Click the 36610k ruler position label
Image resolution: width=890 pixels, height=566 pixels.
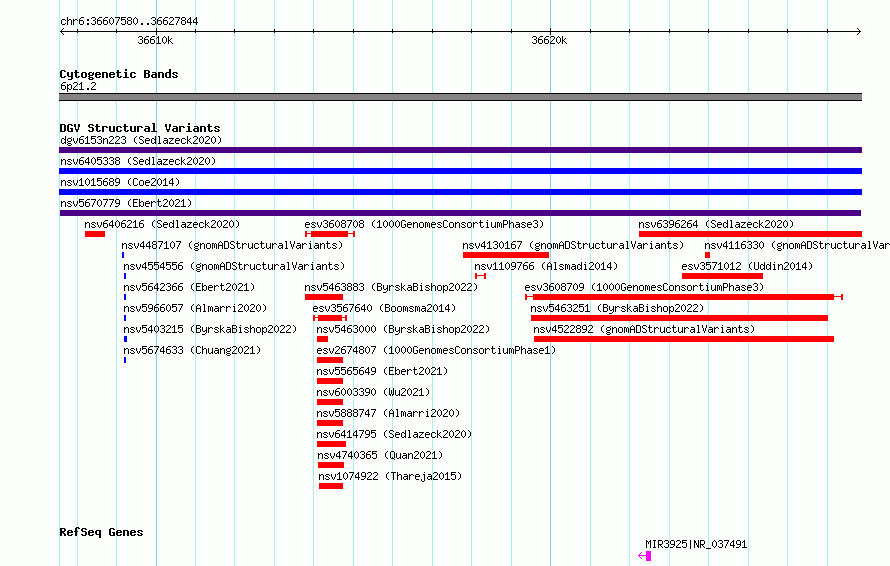coord(155,40)
